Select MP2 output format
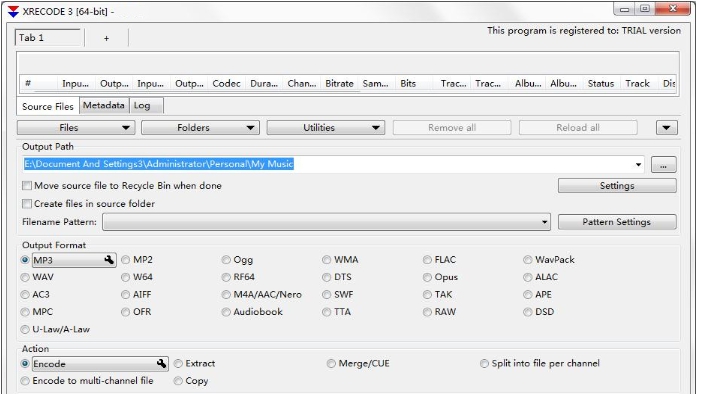Screen dimensions: 701x394 [x=126, y=260]
